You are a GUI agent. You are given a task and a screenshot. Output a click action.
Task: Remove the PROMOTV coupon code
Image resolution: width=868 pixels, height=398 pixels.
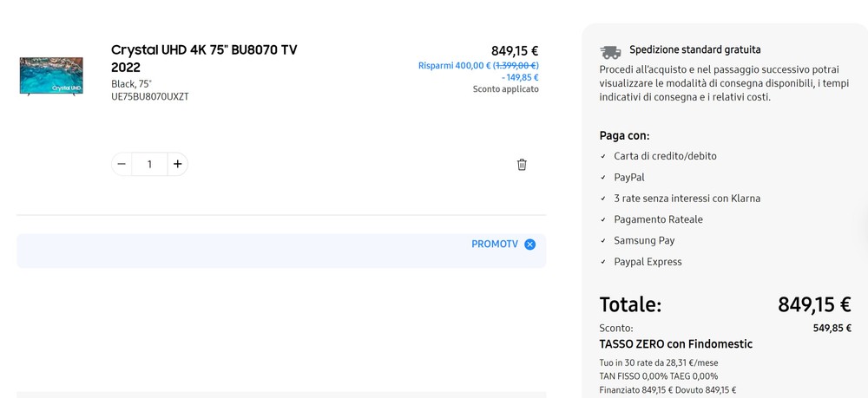[529, 245]
